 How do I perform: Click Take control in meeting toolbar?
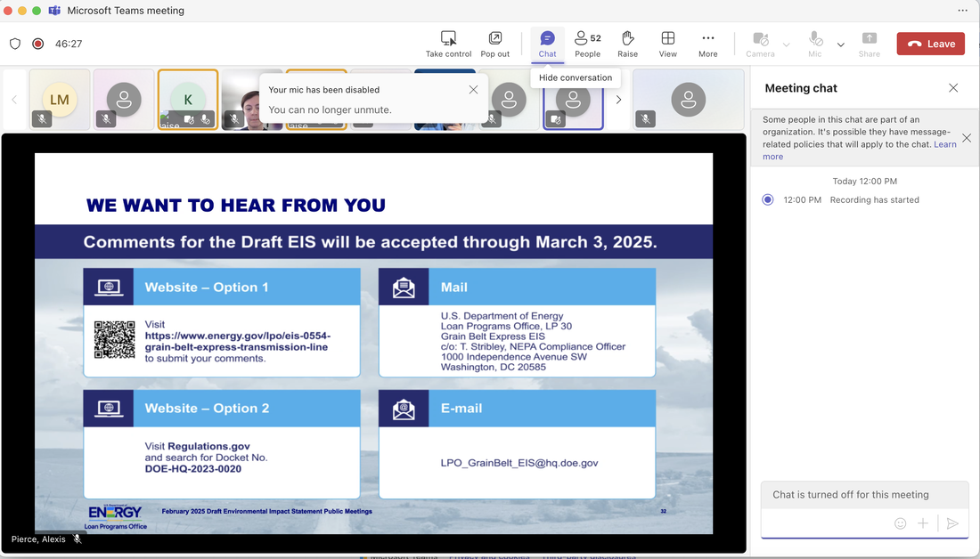click(448, 44)
